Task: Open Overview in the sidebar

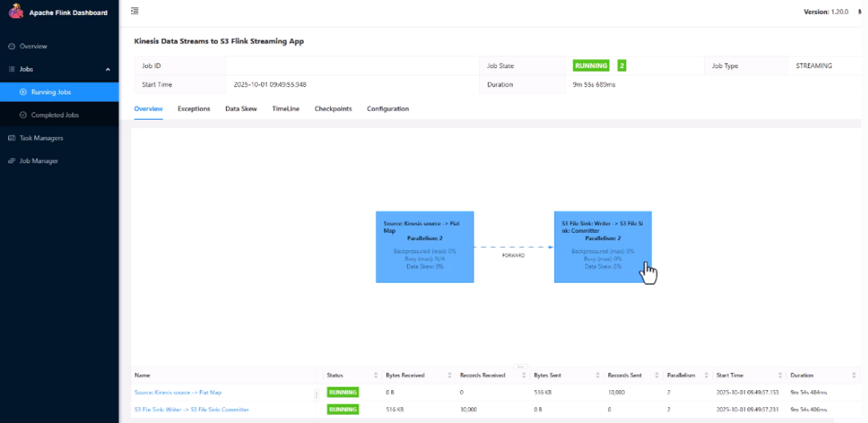Action: pos(33,46)
